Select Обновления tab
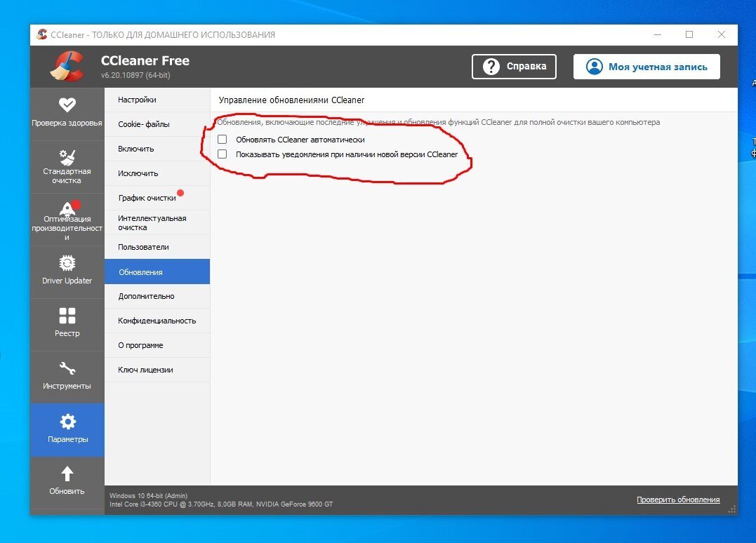This screenshot has height=543, width=756. pyautogui.click(x=157, y=271)
